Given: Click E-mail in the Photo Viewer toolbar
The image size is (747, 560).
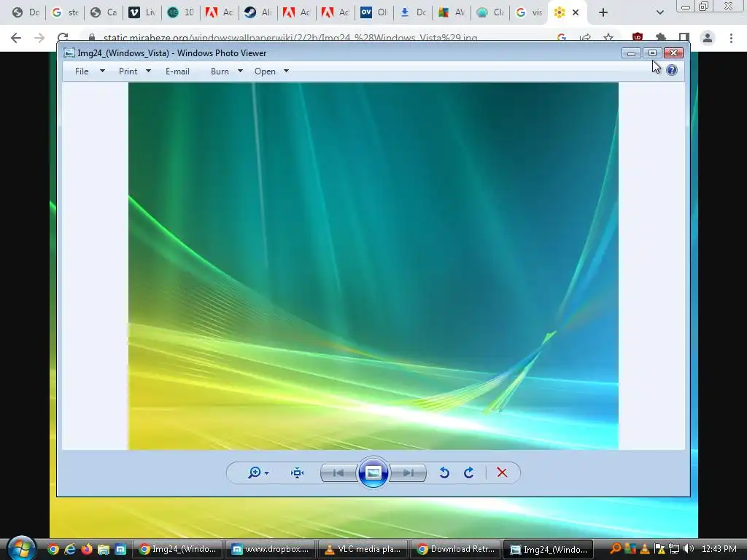Looking at the screenshot, I should click(178, 71).
